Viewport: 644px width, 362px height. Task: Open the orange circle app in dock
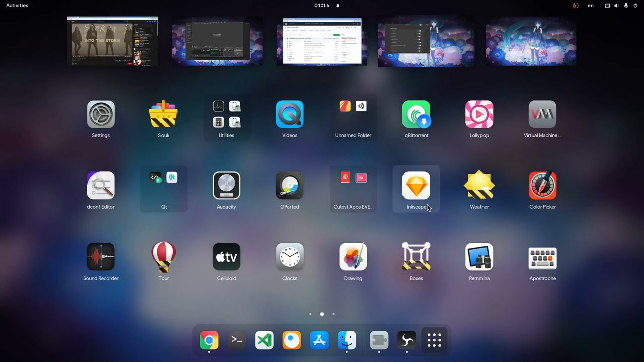click(x=292, y=340)
